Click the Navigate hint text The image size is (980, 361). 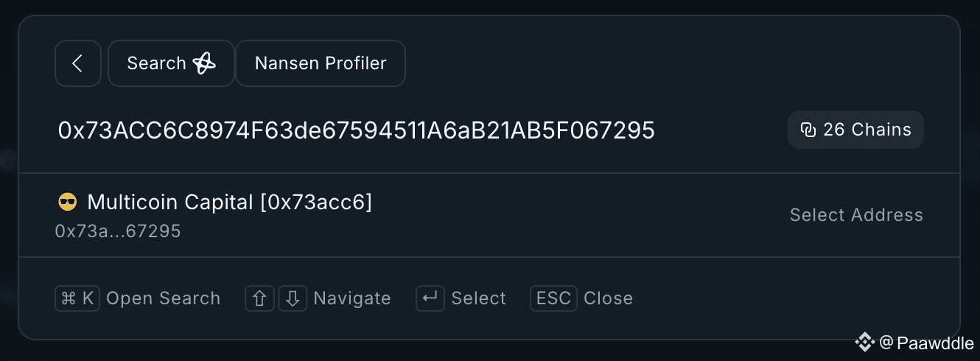click(x=351, y=298)
